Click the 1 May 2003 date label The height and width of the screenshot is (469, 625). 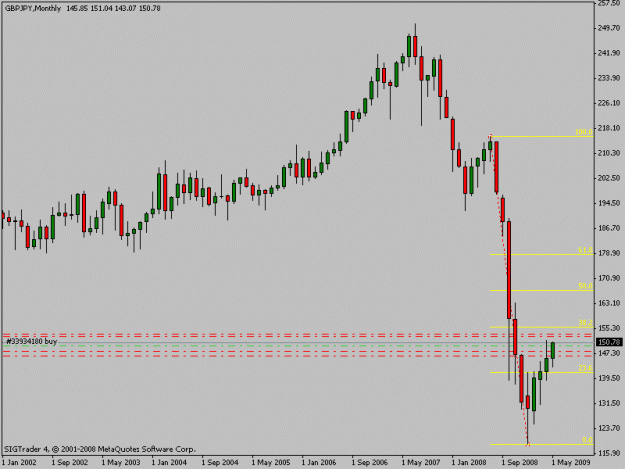pyautogui.click(x=121, y=463)
